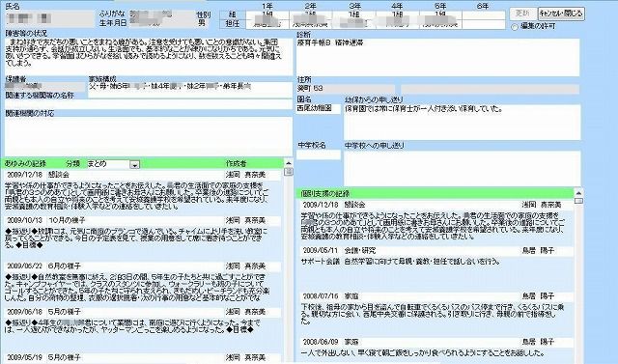Screen dimensions: 618x364
Task: Click the 関連機関の対応 text area
Action: [148, 136]
